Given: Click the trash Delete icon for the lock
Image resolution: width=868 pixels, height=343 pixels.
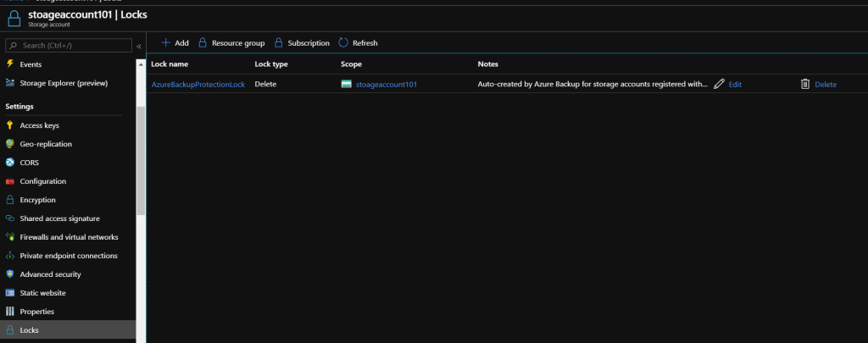Looking at the screenshot, I should (805, 85).
